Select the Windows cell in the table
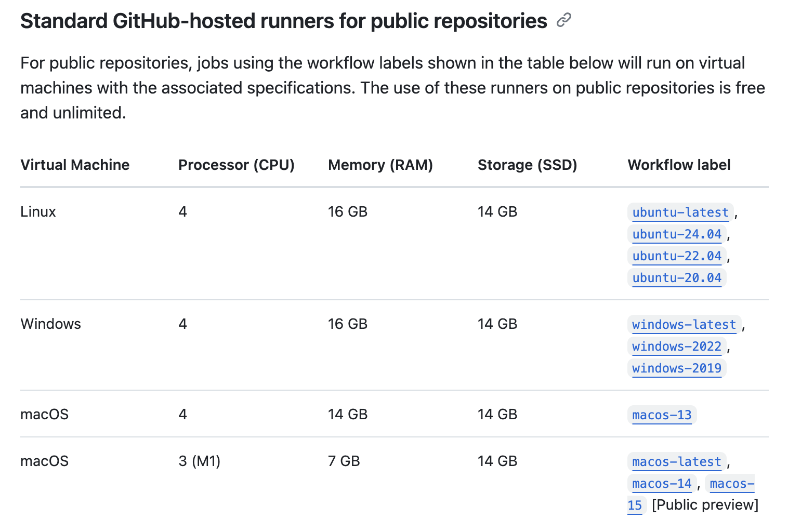788x532 pixels. [x=50, y=324]
